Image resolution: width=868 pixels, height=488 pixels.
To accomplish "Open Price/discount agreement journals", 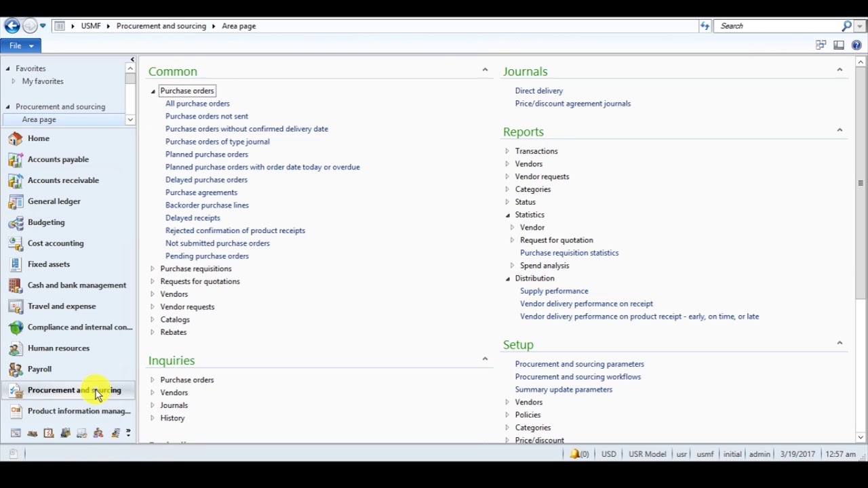I will click(x=573, y=104).
